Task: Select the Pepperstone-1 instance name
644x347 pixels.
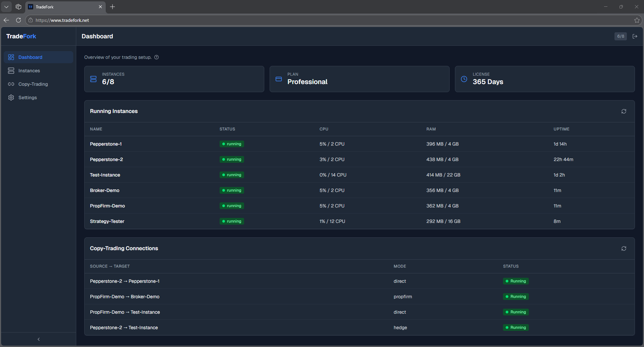Action: [x=106, y=144]
